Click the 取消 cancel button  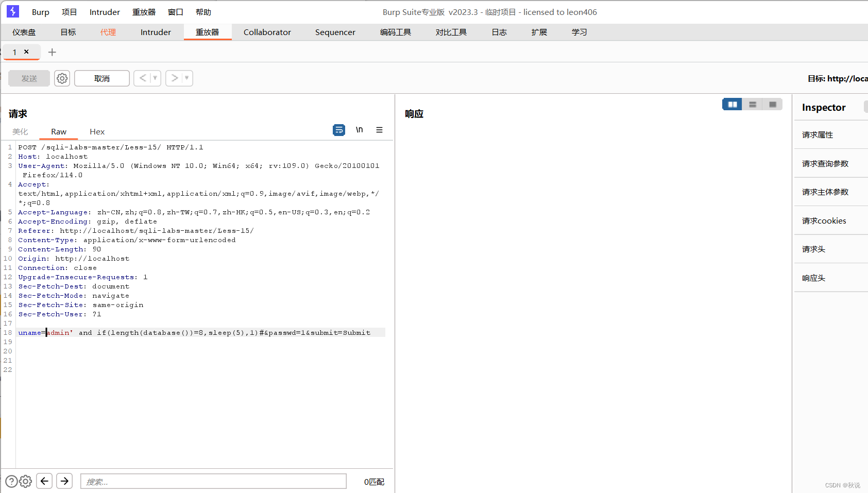coord(102,78)
